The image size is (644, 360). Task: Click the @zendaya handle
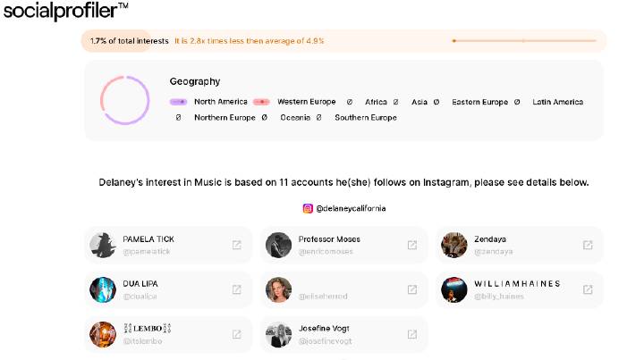(493, 251)
